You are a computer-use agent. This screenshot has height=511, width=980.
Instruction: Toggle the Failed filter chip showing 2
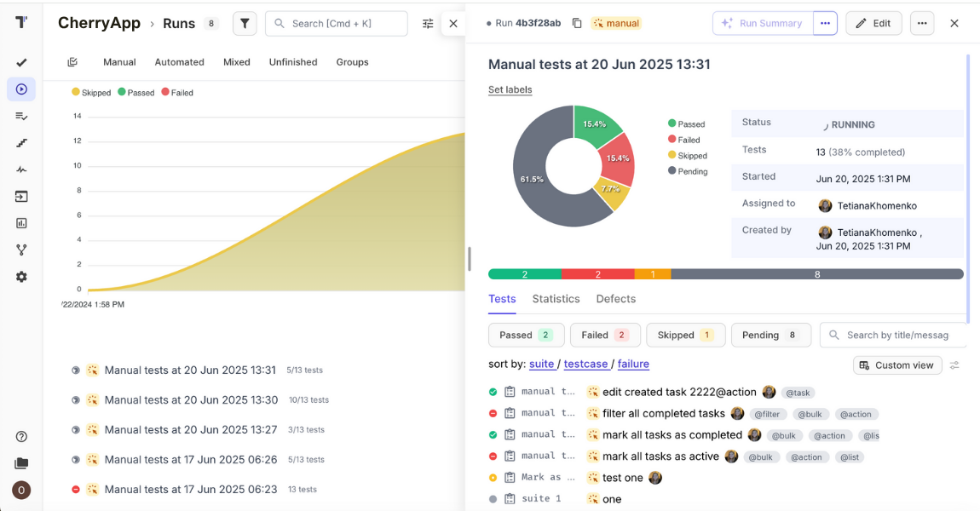pyautogui.click(x=605, y=335)
